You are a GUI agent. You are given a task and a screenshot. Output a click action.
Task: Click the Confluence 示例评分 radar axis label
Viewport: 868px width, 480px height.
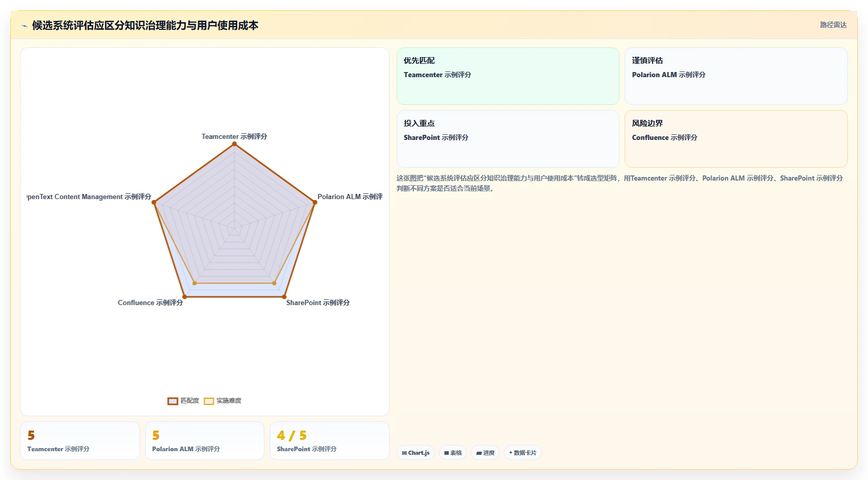tap(150, 303)
